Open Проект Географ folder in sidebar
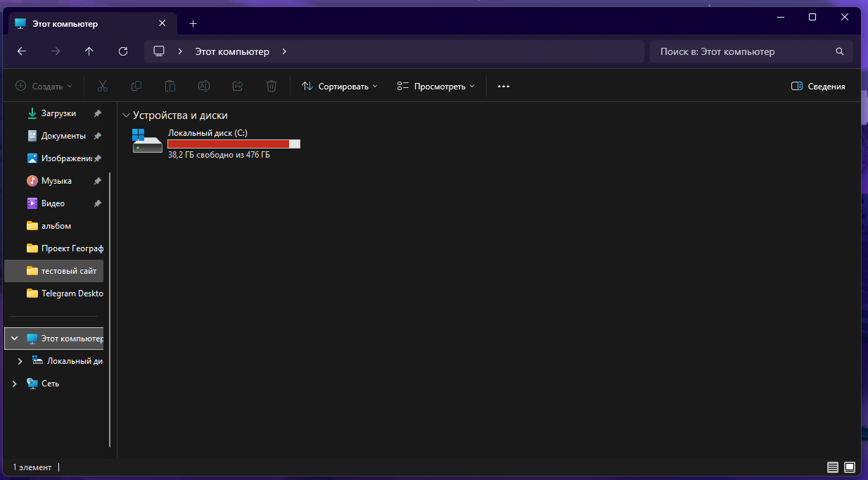 click(x=53, y=248)
